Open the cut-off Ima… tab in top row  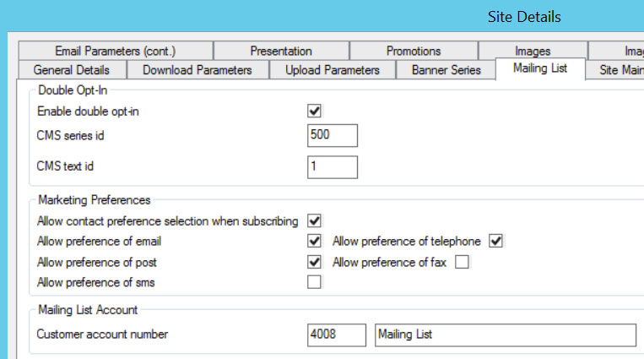tap(616, 51)
